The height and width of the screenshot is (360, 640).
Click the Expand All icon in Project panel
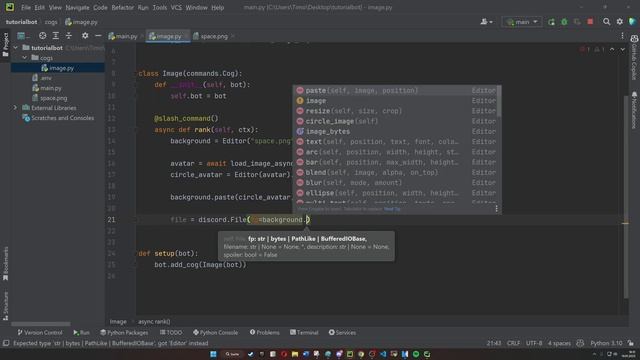point(56,36)
